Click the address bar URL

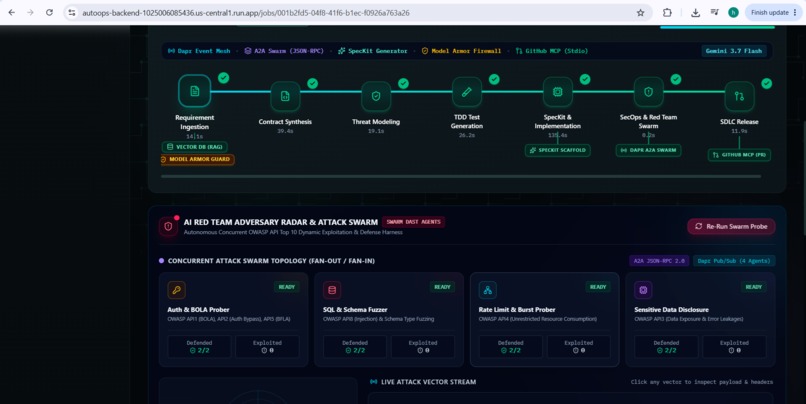tap(246, 12)
